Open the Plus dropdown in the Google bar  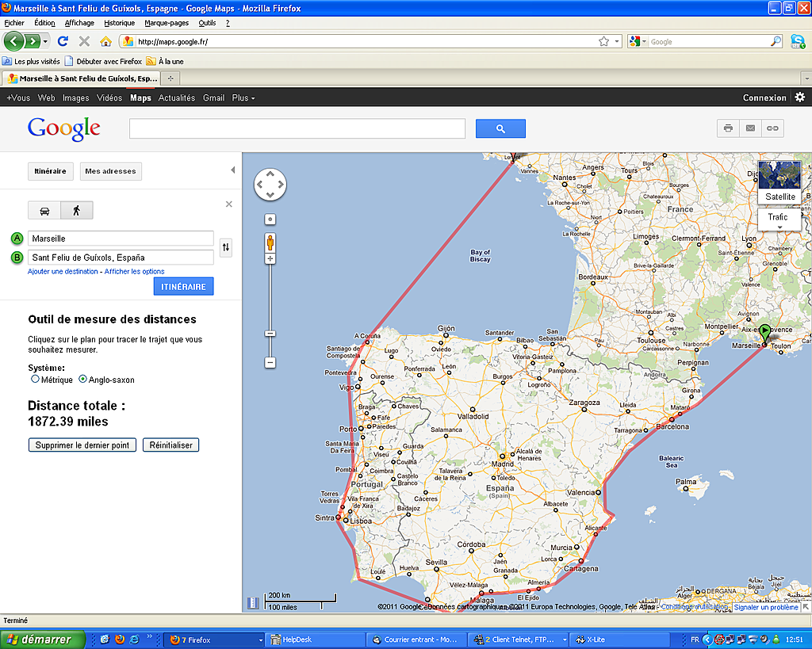click(x=243, y=97)
